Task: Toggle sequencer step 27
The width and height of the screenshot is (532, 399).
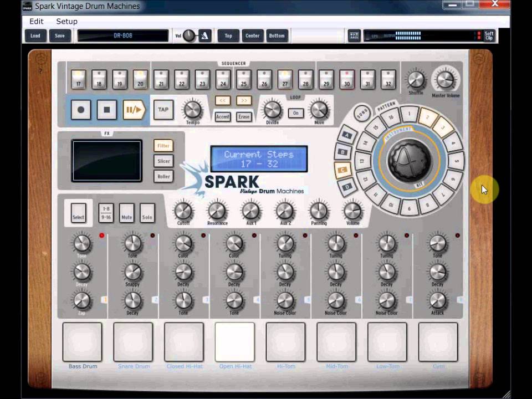Action: [x=285, y=79]
